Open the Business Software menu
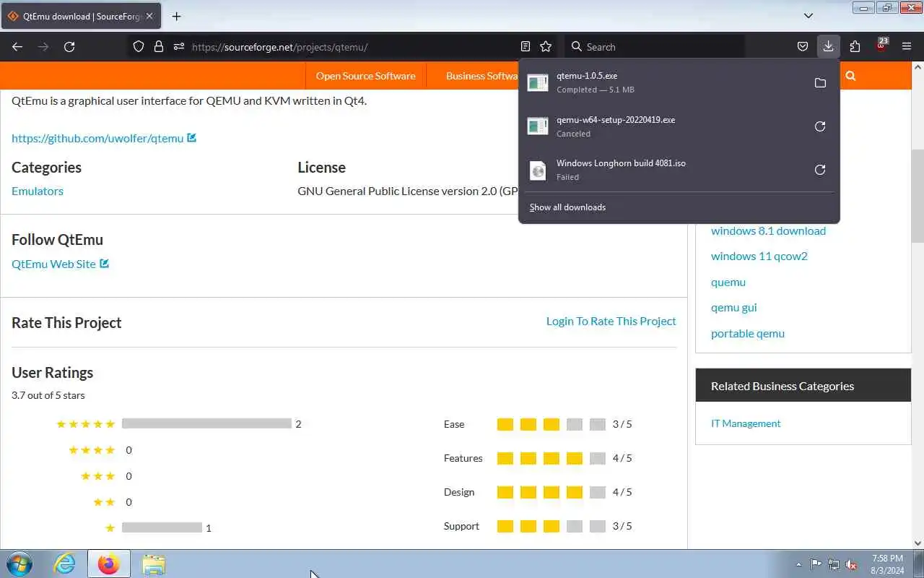924x578 pixels. [x=481, y=76]
